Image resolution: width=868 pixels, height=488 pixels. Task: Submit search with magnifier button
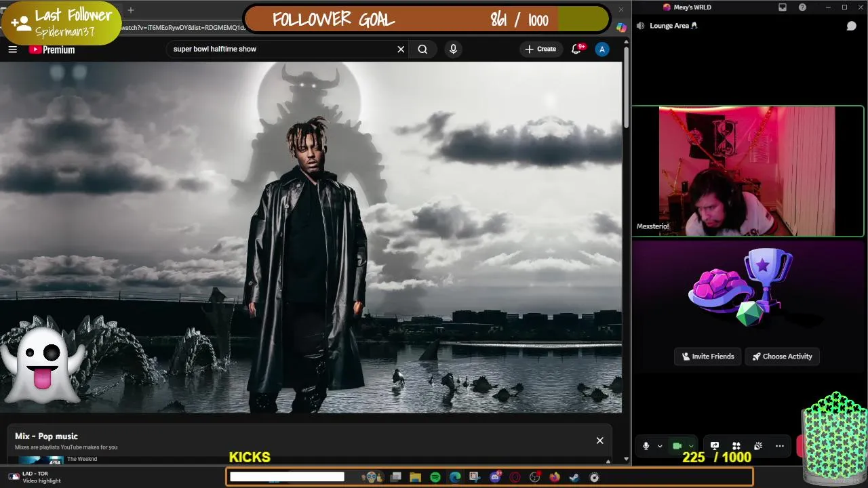click(x=422, y=49)
